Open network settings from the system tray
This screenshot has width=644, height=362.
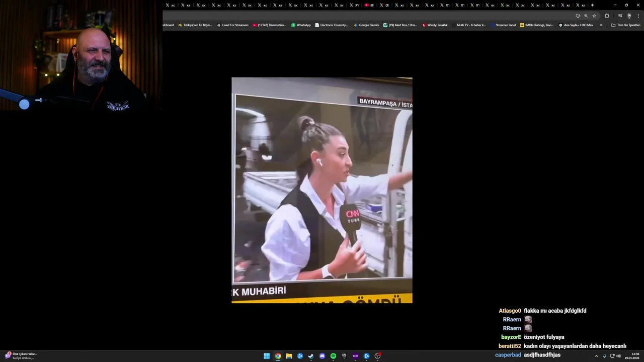coord(612,356)
